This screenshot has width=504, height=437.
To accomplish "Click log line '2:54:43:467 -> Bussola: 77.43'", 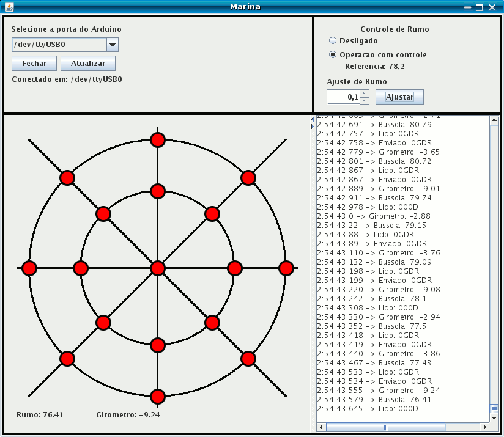I will [374, 362].
